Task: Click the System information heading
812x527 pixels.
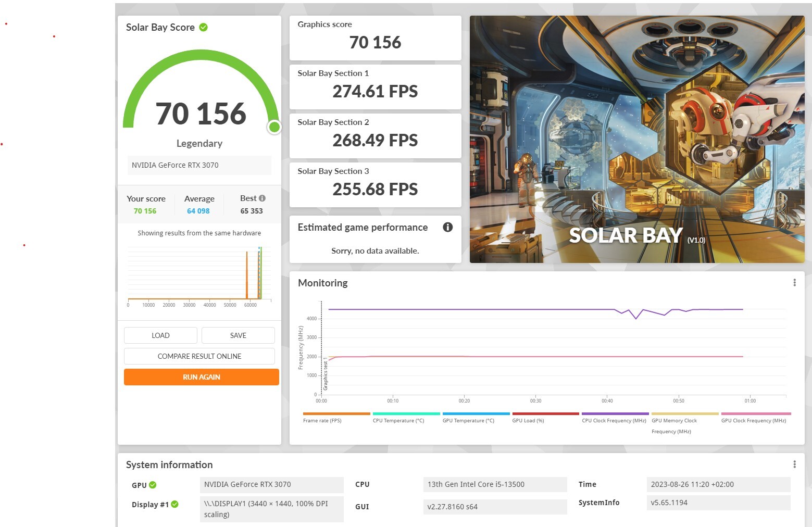Action: tap(169, 465)
